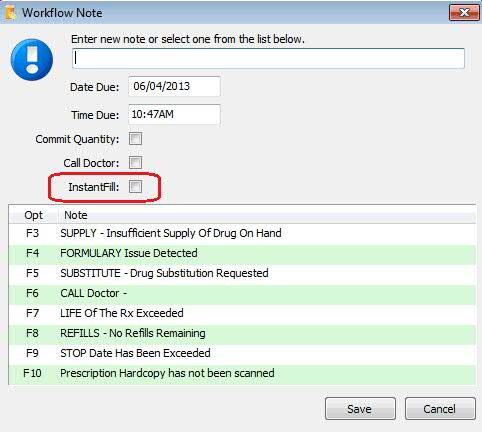Select F9 STOP Date Has Been Exceeded

coord(242,353)
